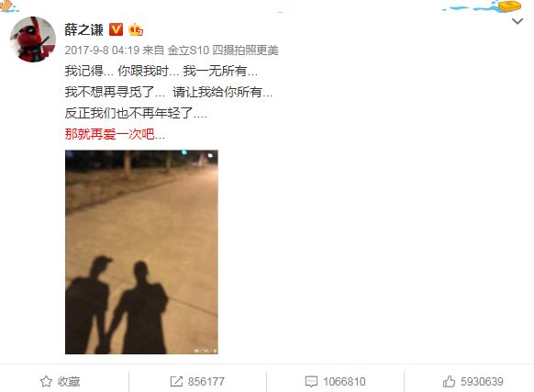Click the cartoon decoration at top left corner
This screenshot has width=534, height=392.
8,6
